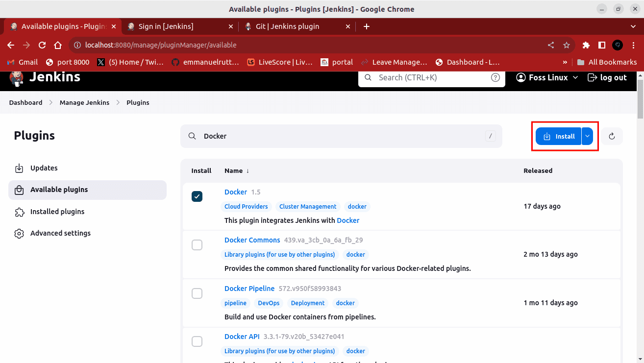Click the Jenkins logo in header
This screenshot has width=644, height=363.
click(x=17, y=77)
